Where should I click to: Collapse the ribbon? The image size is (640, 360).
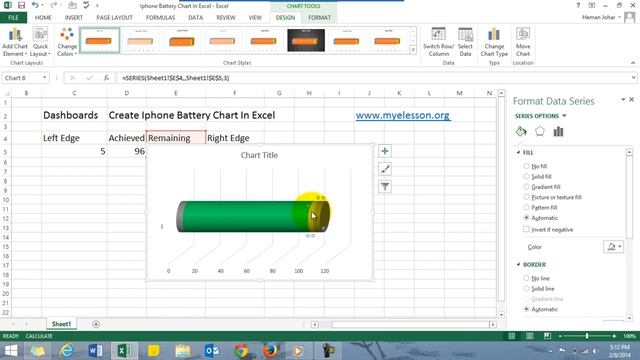(633, 63)
